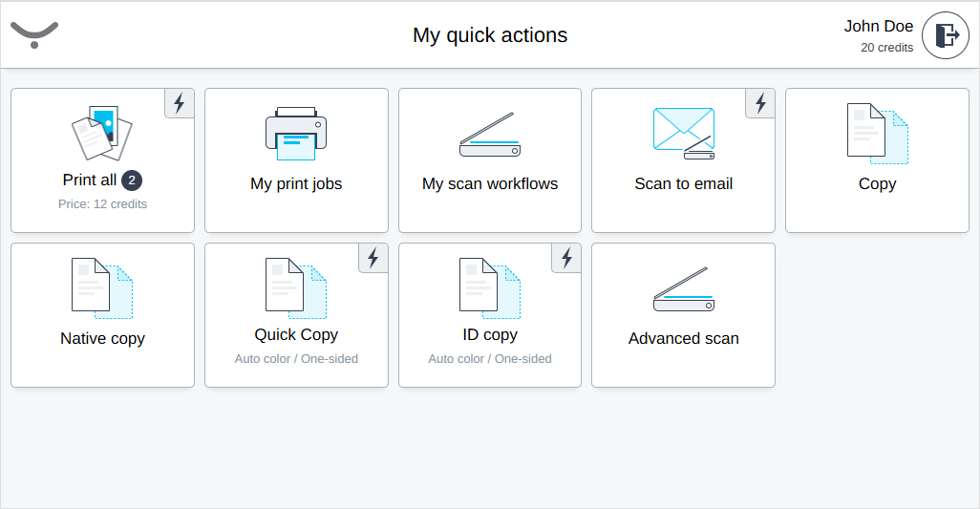This screenshot has width=980, height=509.
Task: Click the '20 credits' balance text
Action: [x=887, y=48]
